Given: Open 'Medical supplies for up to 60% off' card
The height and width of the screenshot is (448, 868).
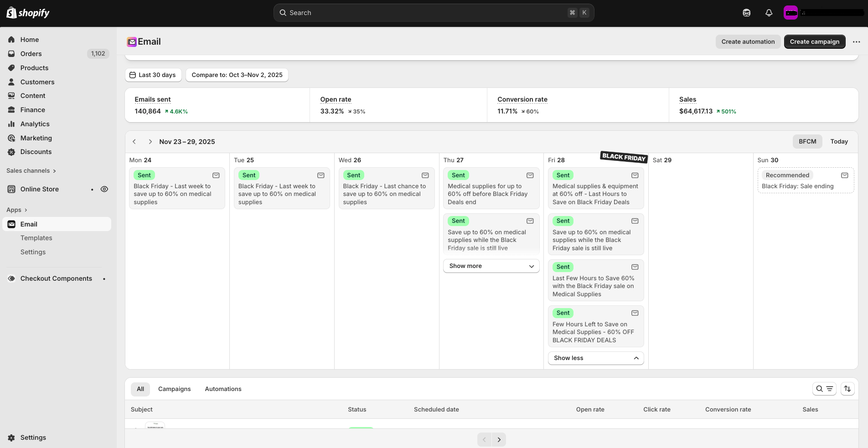Looking at the screenshot, I should point(491,189).
